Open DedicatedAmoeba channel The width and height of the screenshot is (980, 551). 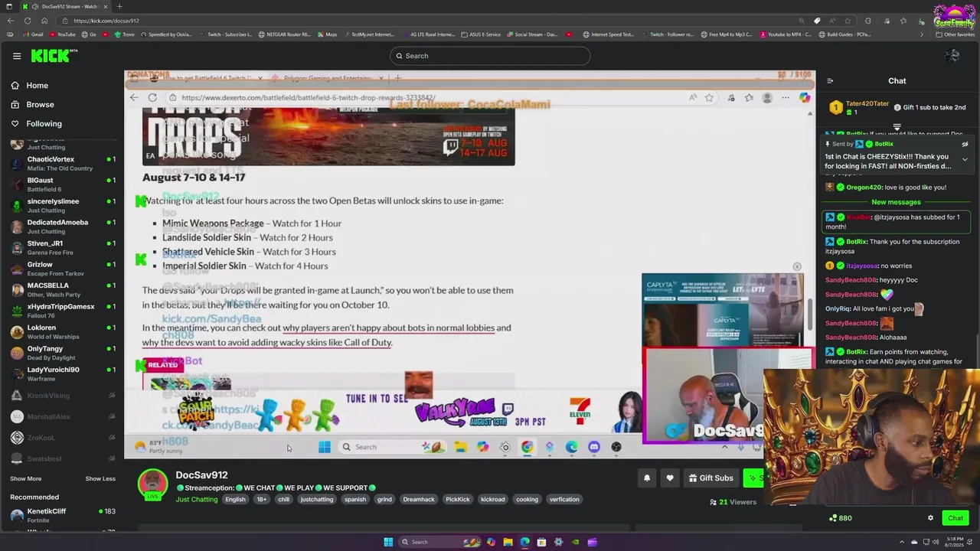63,227
